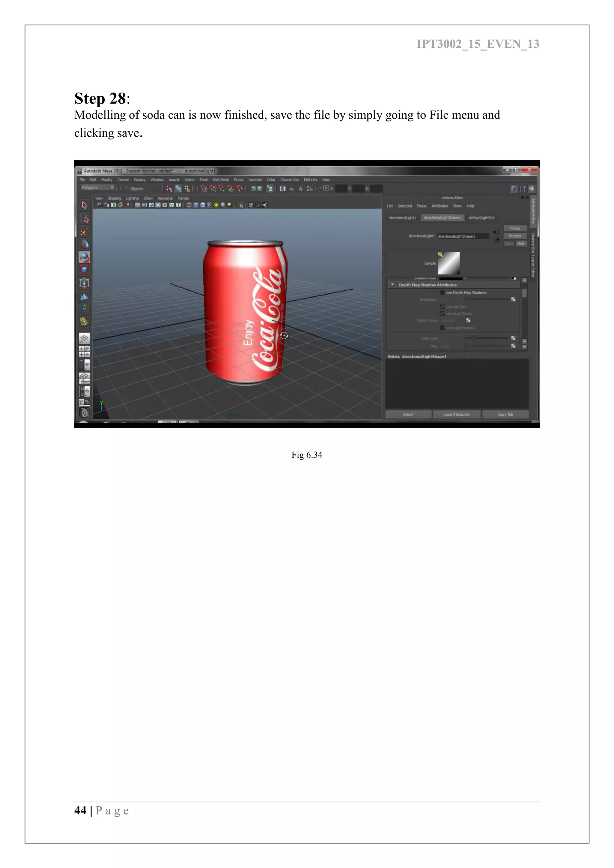Open the Render Settings icon
Screen dimensions: 614x868
click(x=310, y=189)
